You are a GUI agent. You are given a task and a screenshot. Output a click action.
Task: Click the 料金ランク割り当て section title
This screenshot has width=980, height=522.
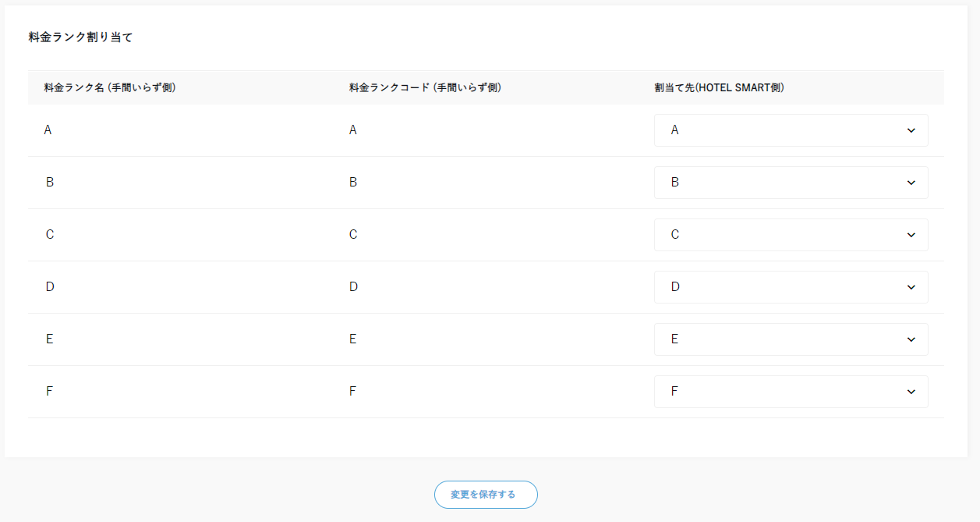(80, 37)
